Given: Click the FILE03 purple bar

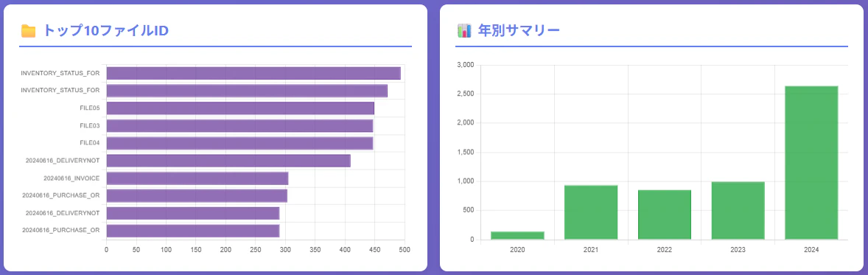Looking at the screenshot, I should tap(239, 126).
